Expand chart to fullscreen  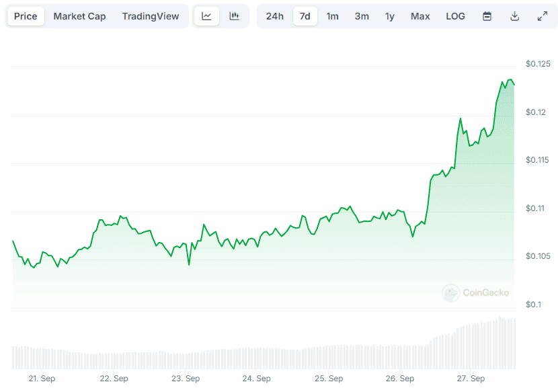[543, 16]
